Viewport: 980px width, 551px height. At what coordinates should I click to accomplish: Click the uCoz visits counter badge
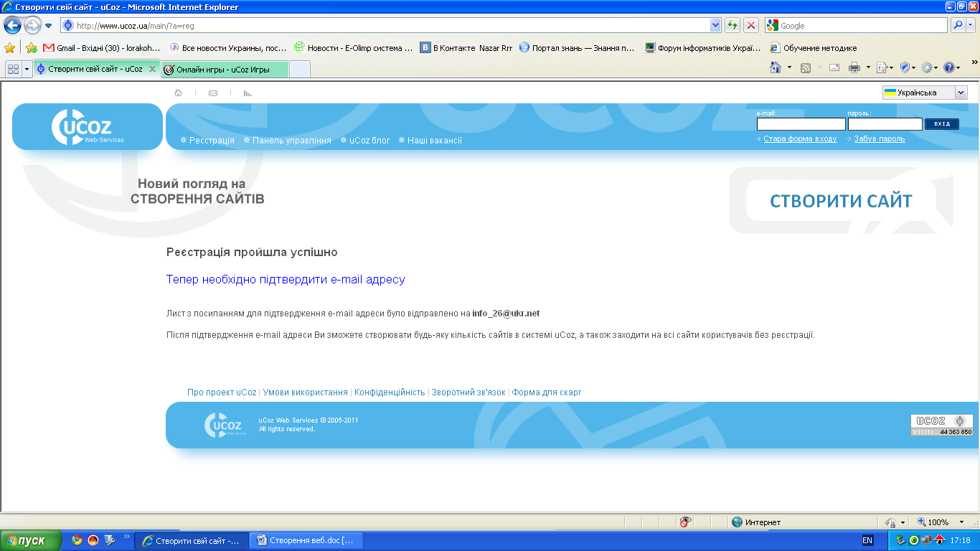942,425
